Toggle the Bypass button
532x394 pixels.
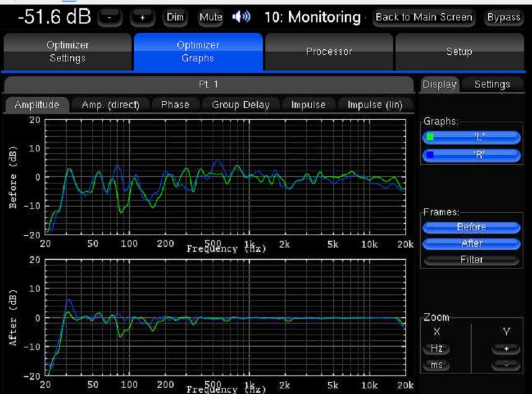(x=503, y=17)
